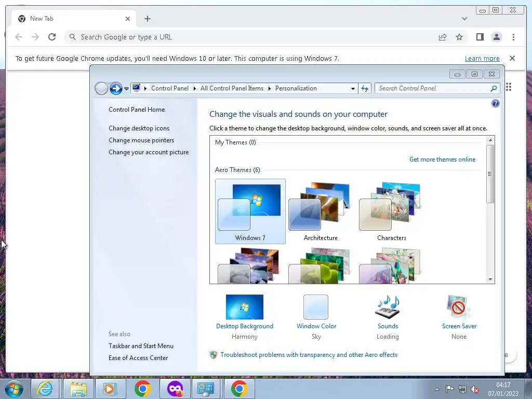Screen dimensions: 532x399
Task: Click the theme list scrollbar thumb
Action: click(x=490, y=174)
